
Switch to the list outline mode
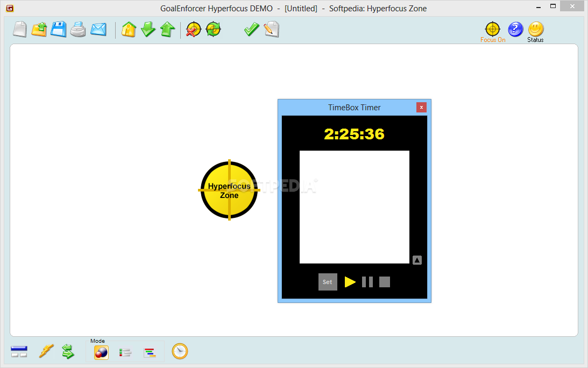(125, 352)
